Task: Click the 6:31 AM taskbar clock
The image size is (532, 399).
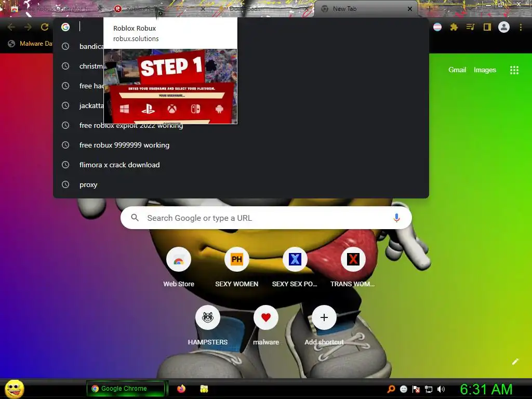Action: 486,389
